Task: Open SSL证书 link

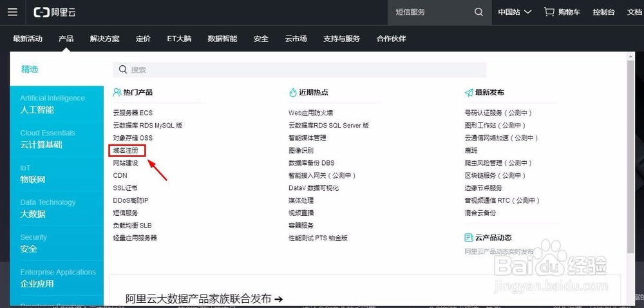Action: click(x=126, y=188)
